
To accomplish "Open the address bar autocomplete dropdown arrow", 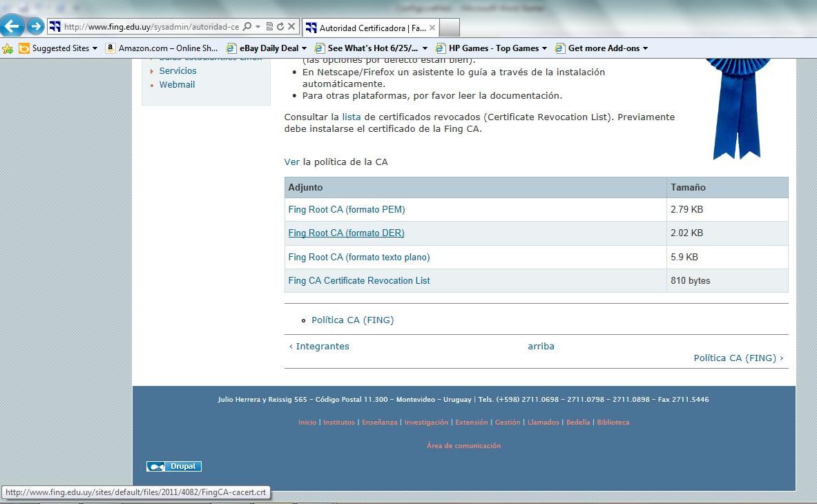I will (258, 27).
